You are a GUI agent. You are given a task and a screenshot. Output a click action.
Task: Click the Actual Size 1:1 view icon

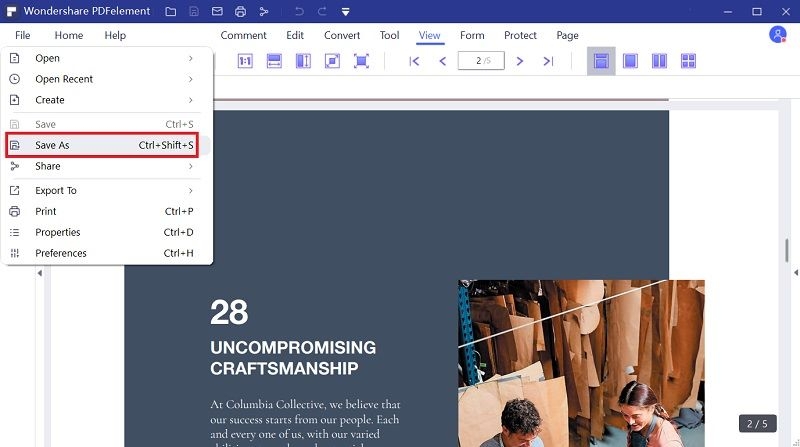point(245,61)
